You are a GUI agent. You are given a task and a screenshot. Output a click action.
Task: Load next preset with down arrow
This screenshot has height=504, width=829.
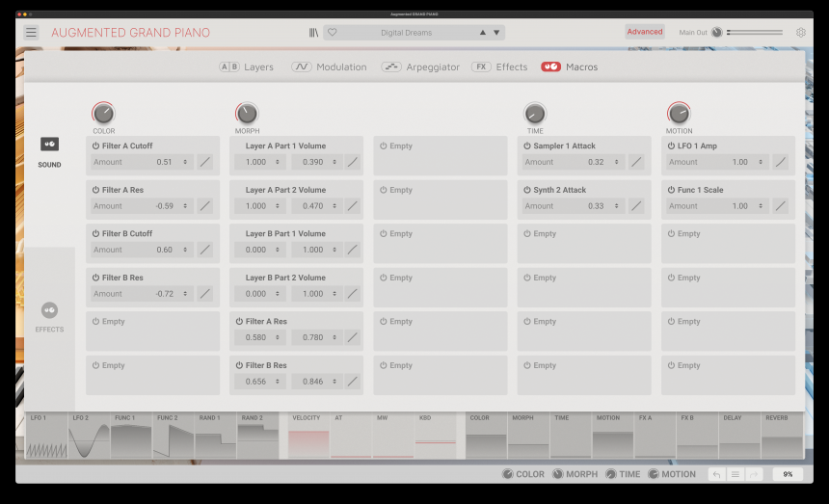(496, 32)
